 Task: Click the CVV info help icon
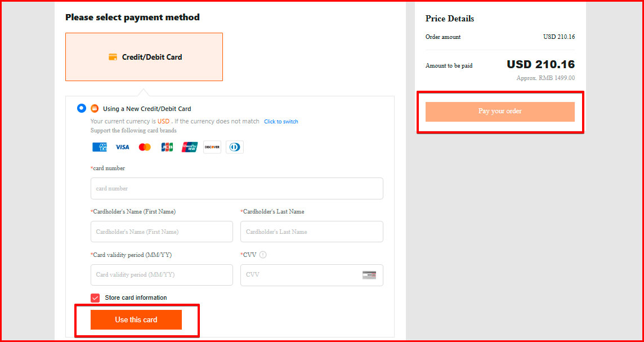pos(263,255)
